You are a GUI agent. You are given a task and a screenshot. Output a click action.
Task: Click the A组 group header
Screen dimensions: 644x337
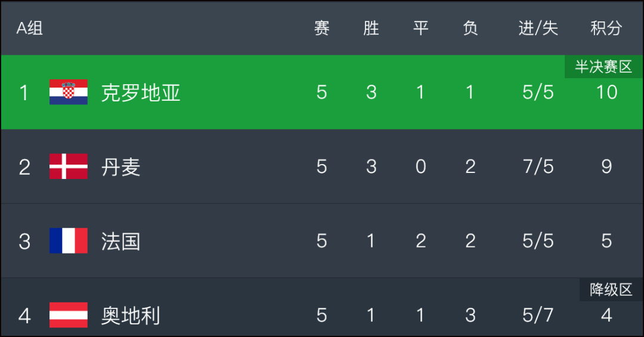(30, 29)
